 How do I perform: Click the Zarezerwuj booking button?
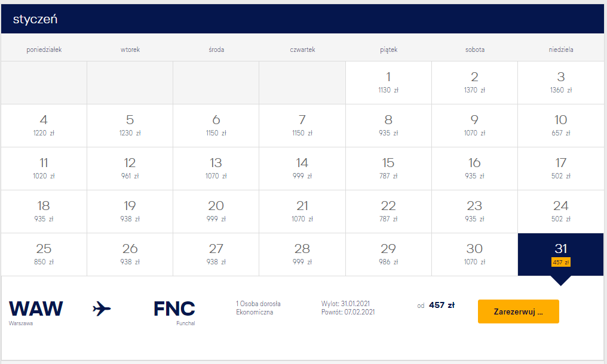click(519, 311)
